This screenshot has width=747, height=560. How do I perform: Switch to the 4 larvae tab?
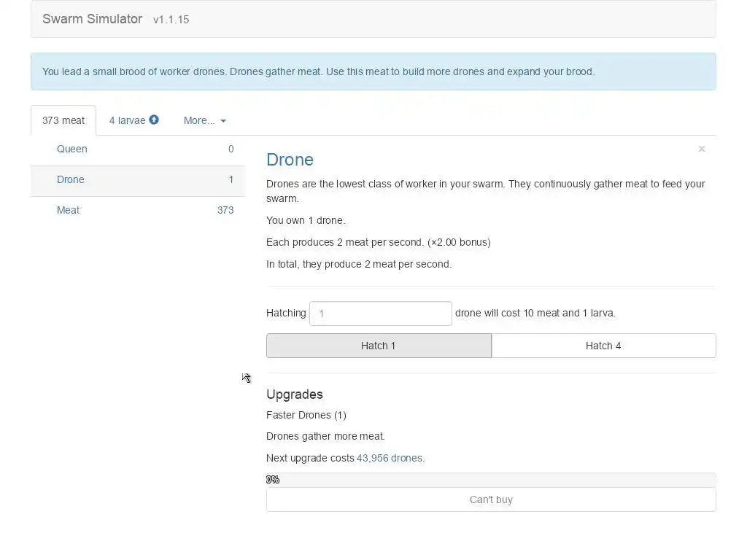tap(128, 120)
